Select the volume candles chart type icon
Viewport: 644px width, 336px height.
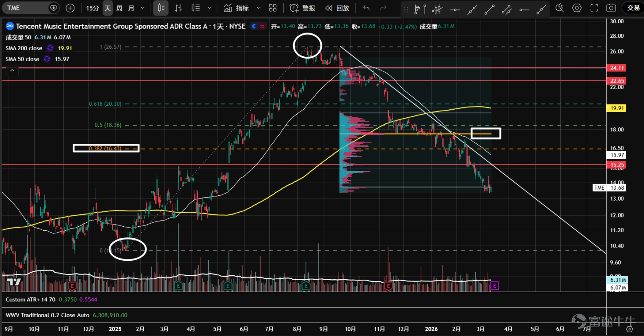click(x=196, y=8)
